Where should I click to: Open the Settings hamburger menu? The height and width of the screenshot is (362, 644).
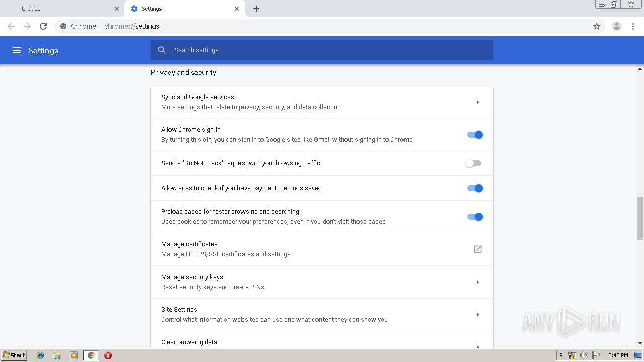(17, 50)
